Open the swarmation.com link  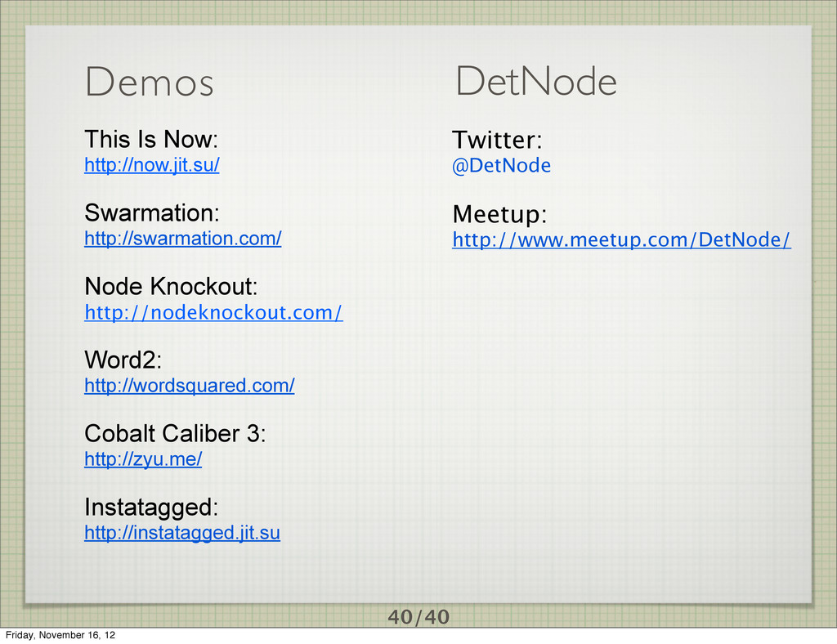coord(182,239)
